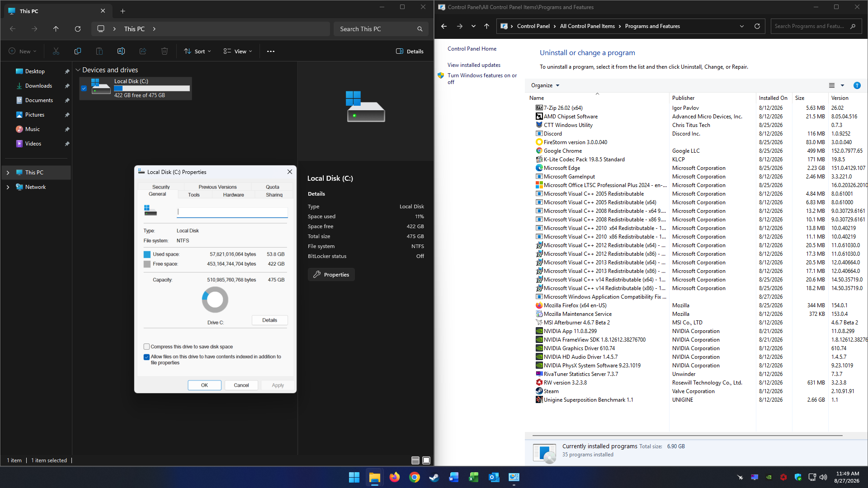Expand Network in navigation pane
The width and height of the screenshot is (868, 488).
click(8, 187)
